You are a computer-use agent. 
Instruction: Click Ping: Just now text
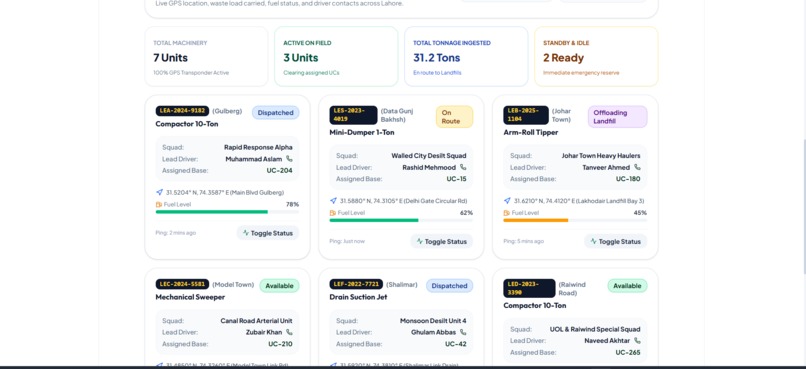click(x=347, y=241)
